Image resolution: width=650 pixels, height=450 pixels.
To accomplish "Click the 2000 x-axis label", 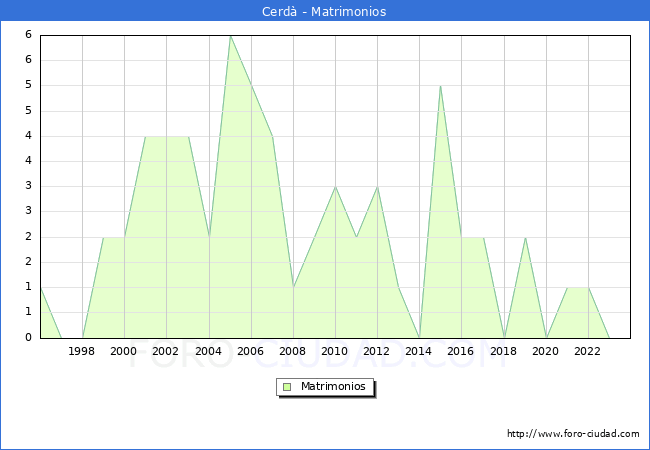I will (124, 351).
